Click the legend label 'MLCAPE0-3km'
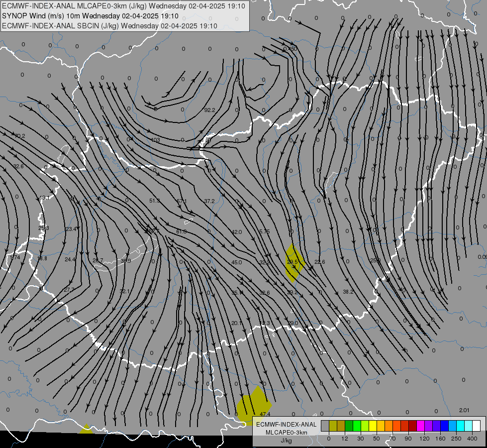 click(x=287, y=433)
